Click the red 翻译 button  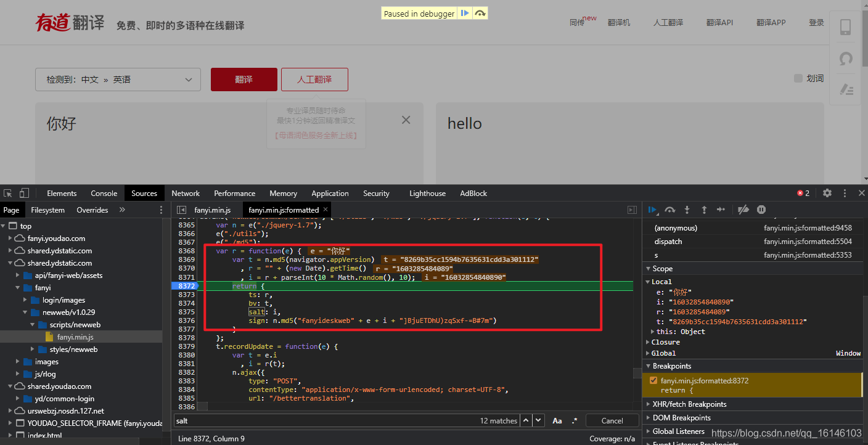point(244,80)
